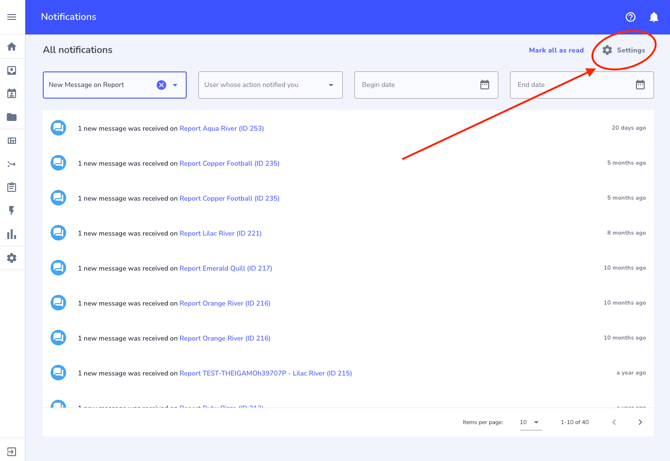Open the hamburger menu in the sidebar
Viewport: 670px width, 461px height.
coord(12,17)
